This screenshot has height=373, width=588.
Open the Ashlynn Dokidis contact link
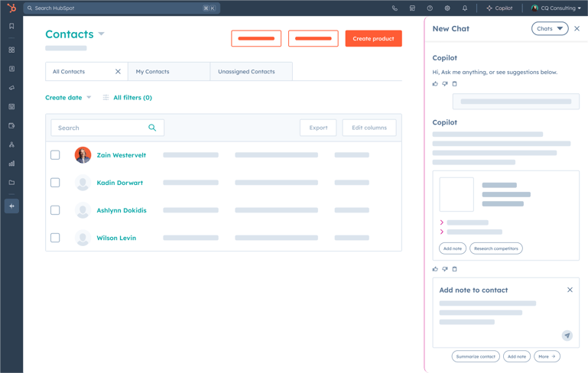tap(122, 210)
